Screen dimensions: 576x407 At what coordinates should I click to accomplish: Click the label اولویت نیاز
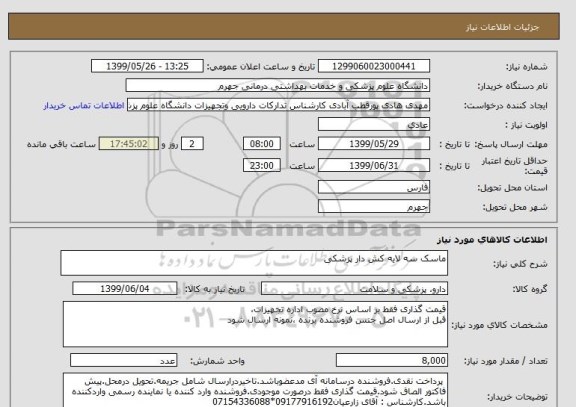coord(526,125)
